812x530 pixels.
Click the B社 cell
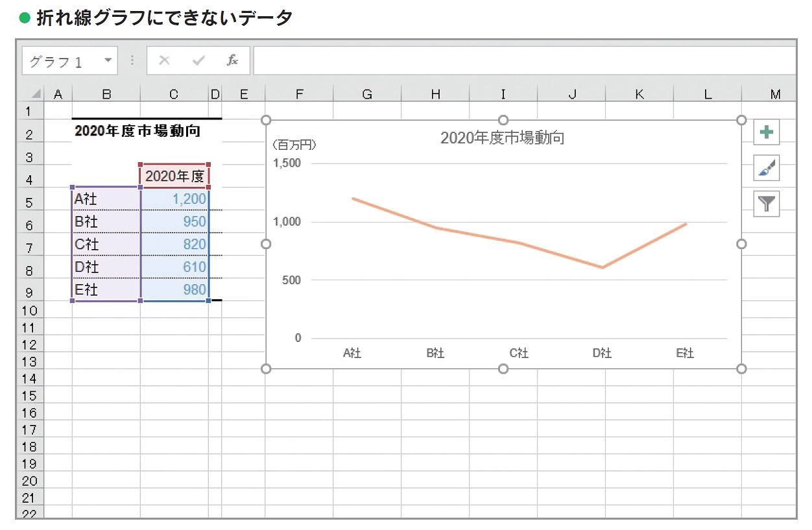coord(106,221)
